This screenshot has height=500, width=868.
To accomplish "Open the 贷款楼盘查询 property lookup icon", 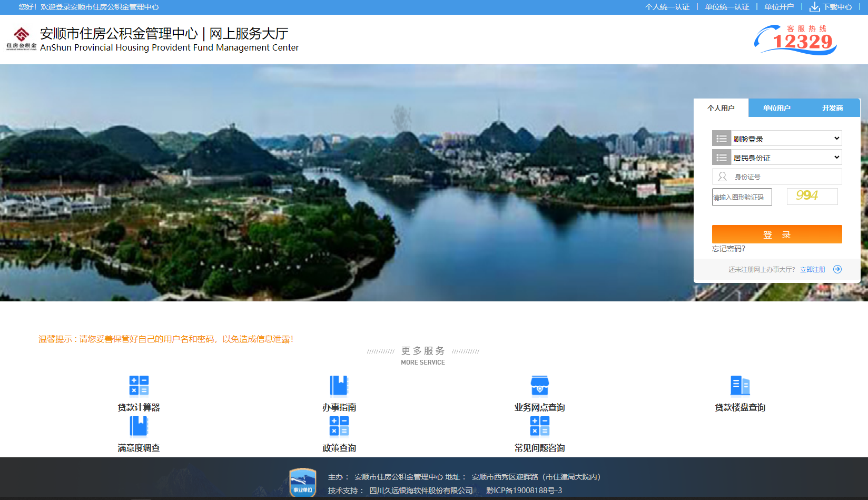I will coord(741,385).
